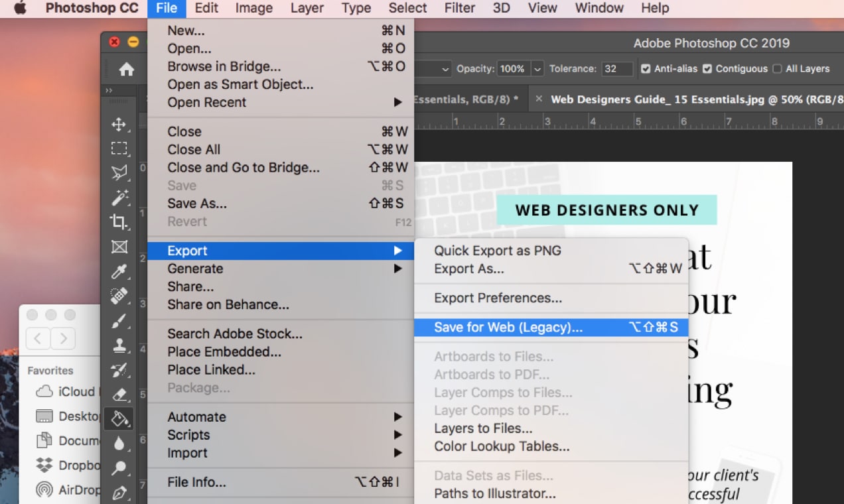Select the Pen tool
The height and width of the screenshot is (504, 844).
[x=119, y=493]
